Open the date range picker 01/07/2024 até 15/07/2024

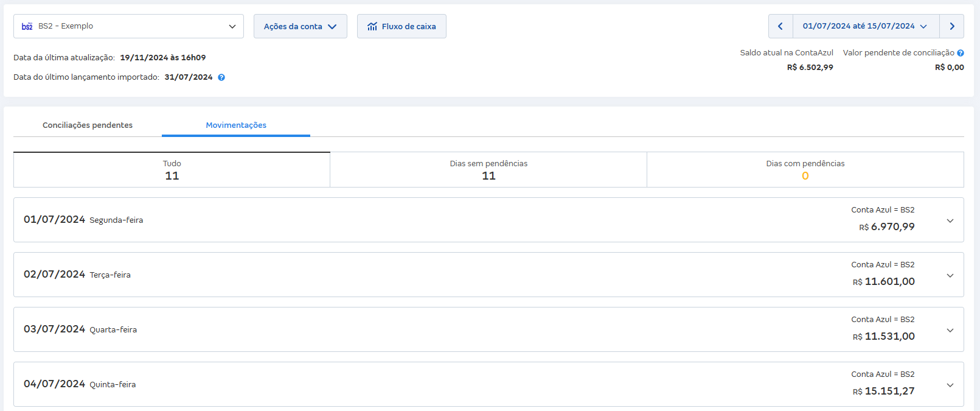(865, 26)
